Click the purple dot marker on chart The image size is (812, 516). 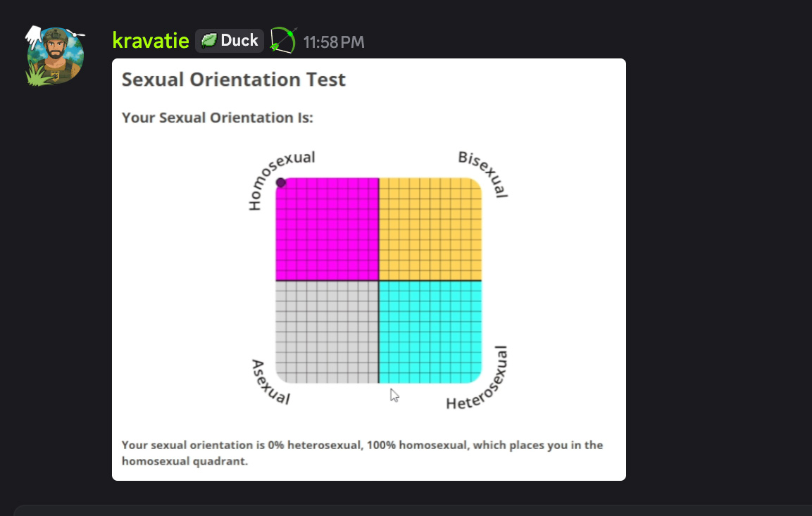pos(281,183)
